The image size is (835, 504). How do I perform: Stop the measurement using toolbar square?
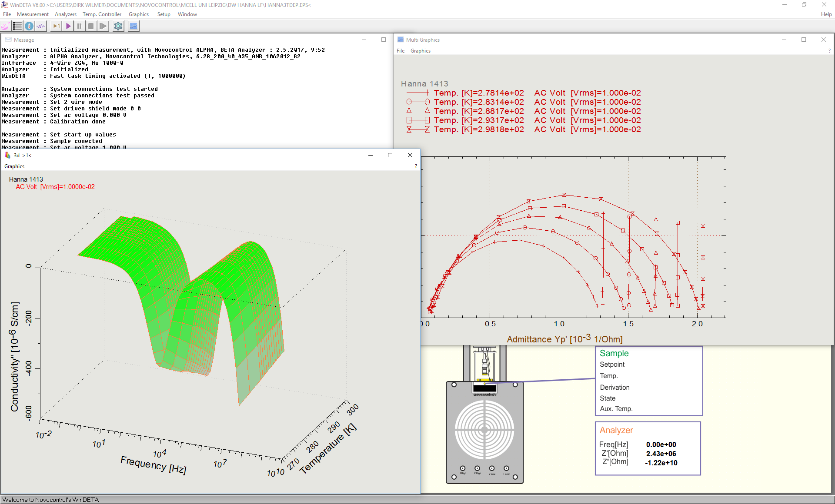click(x=90, y=26)
